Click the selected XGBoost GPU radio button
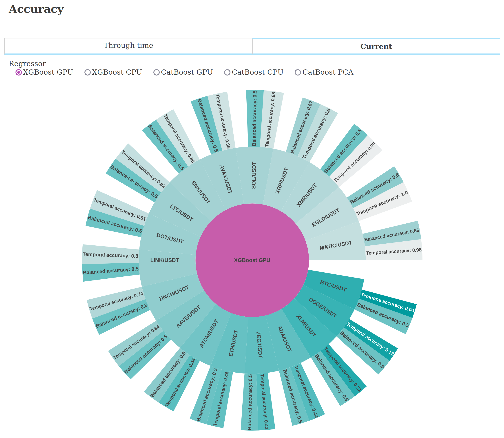This screenshot has height=438, width=504. pos(19,72)
